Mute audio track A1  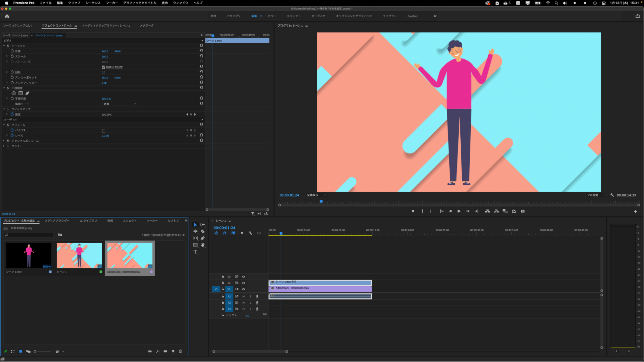244,296
